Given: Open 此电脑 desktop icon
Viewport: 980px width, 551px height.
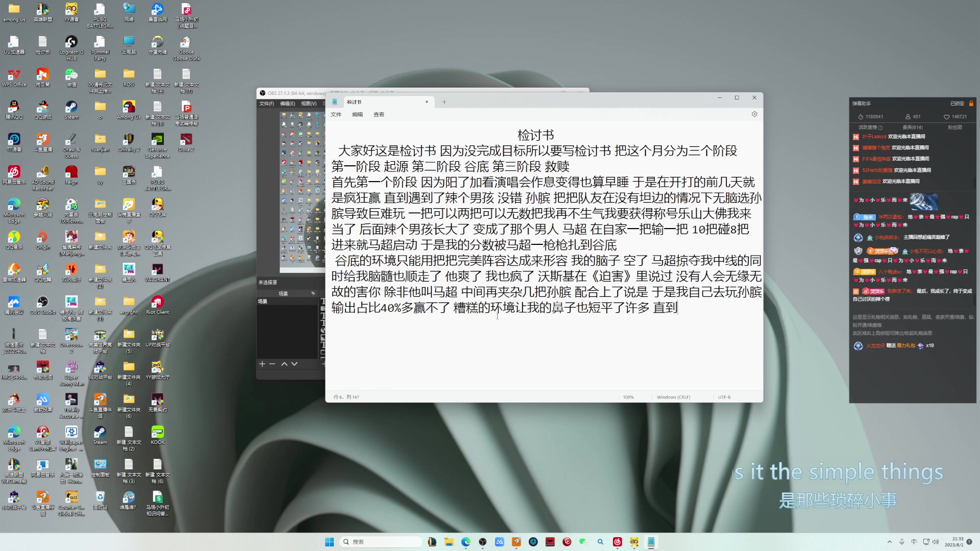Looking at the screenshot, I should point(129,45).
